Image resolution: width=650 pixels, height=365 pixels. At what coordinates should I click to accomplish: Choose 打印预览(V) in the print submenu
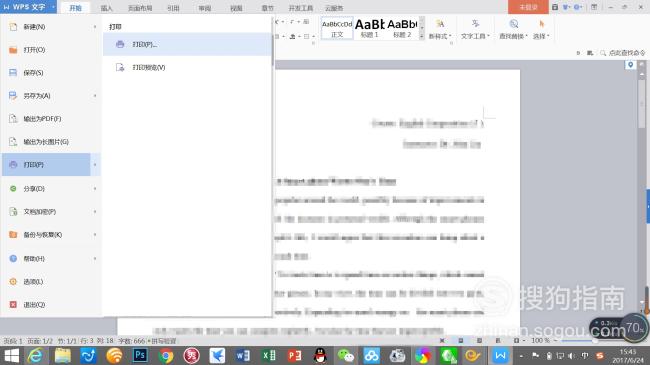[x=187, y=67]
